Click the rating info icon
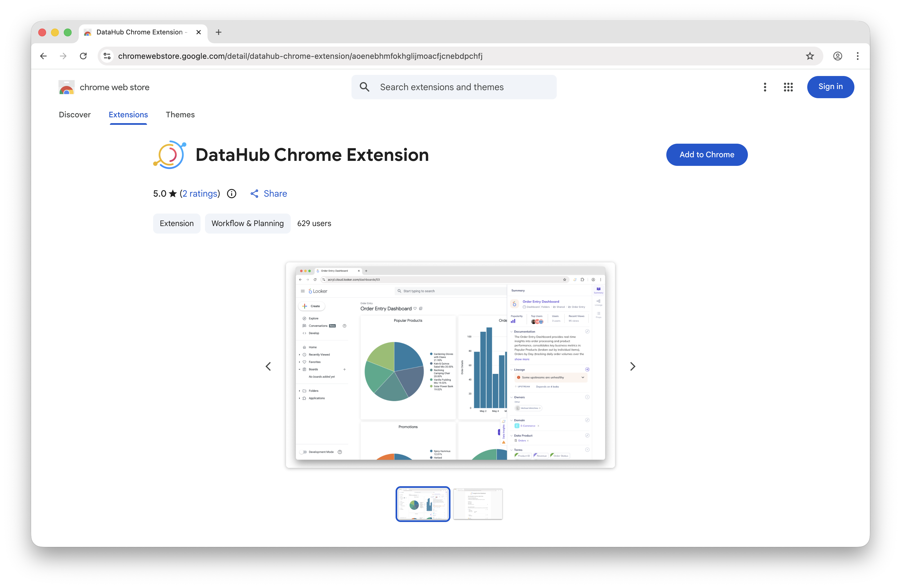 coord(231,194)
